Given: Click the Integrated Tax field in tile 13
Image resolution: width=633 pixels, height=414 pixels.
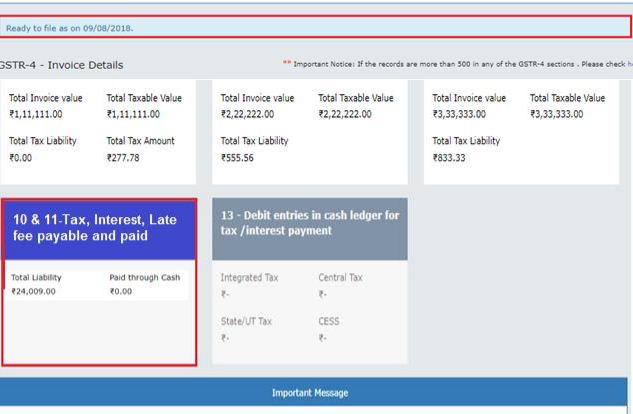Looking at the screenshot, I should (x=249, y=286).
